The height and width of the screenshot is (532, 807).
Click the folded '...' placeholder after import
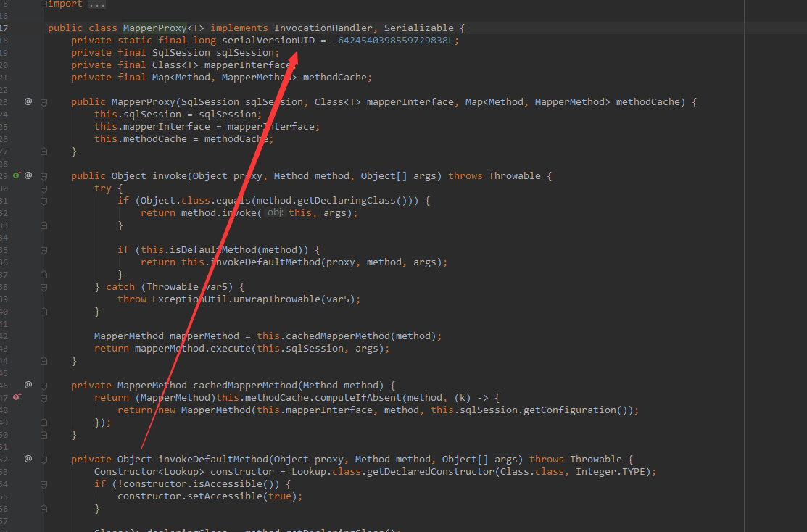tap(96, 4)
